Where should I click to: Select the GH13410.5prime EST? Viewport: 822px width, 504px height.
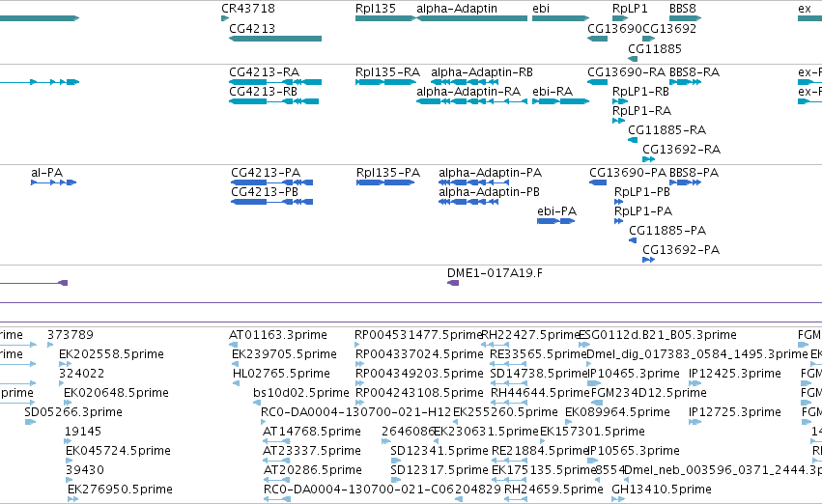coord(618,499)
